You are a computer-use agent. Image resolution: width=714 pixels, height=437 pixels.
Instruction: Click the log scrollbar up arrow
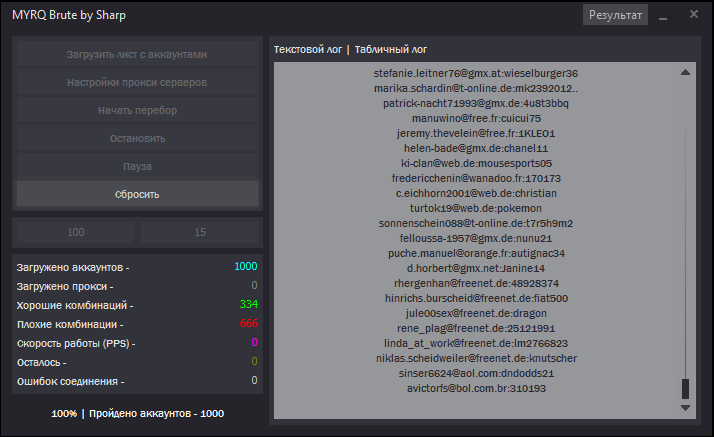[685, 72]
